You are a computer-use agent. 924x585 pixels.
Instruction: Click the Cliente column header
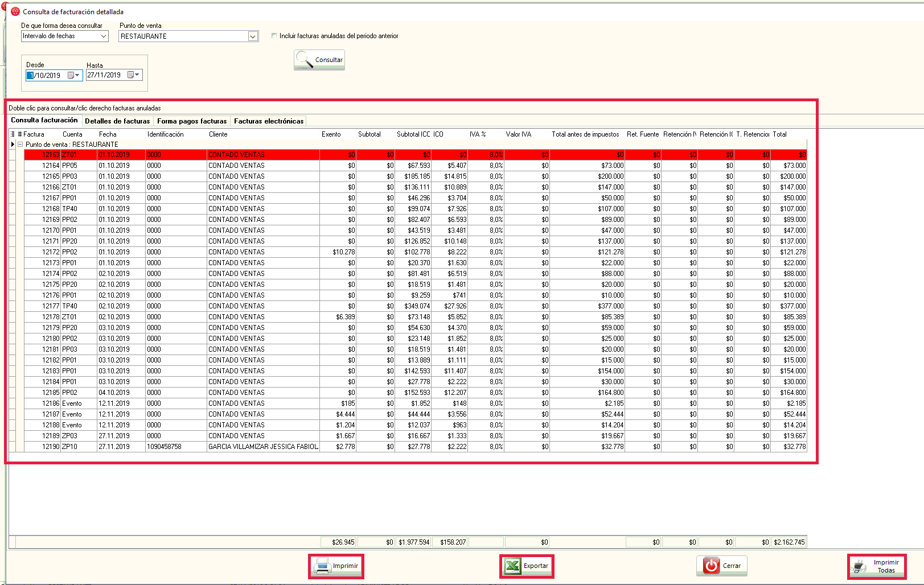pyautogui.click(x=218, y=134)
